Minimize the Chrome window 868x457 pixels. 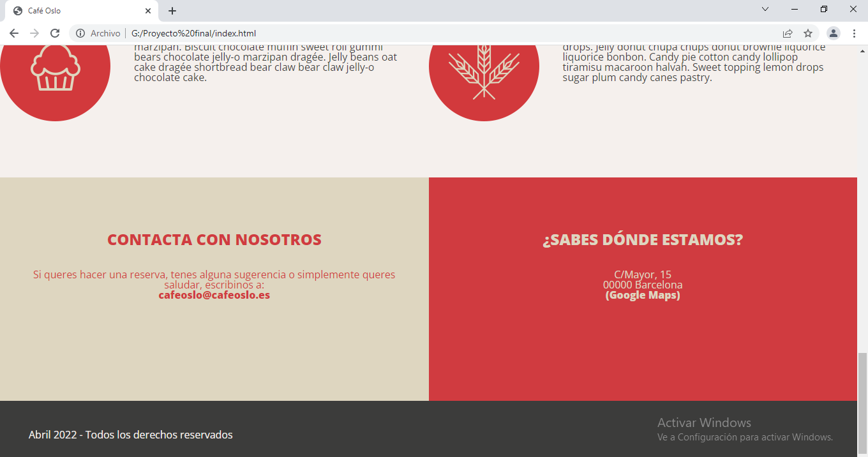tap(795, 9)
